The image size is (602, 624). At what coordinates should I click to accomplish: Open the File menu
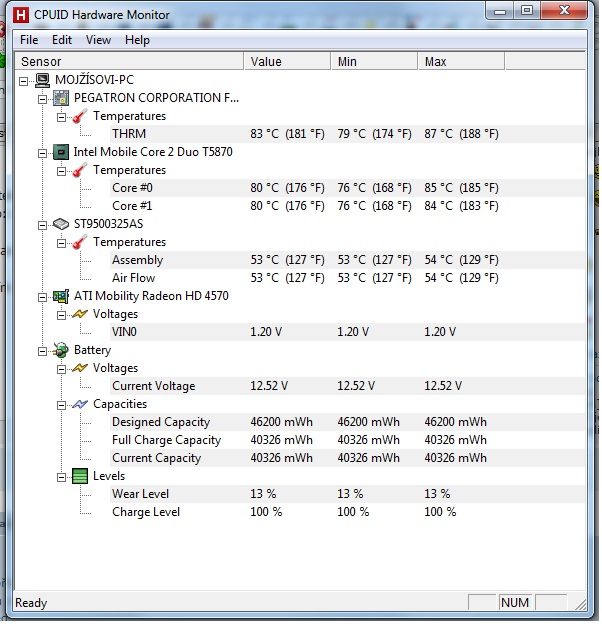tap(29, 40)
